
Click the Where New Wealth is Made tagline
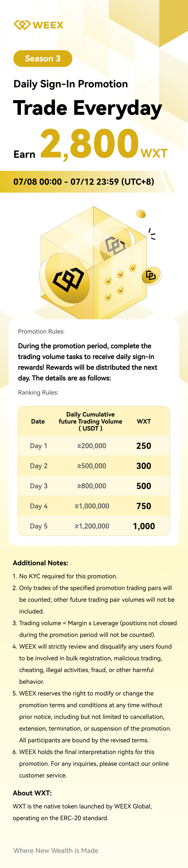pos(56,850)
